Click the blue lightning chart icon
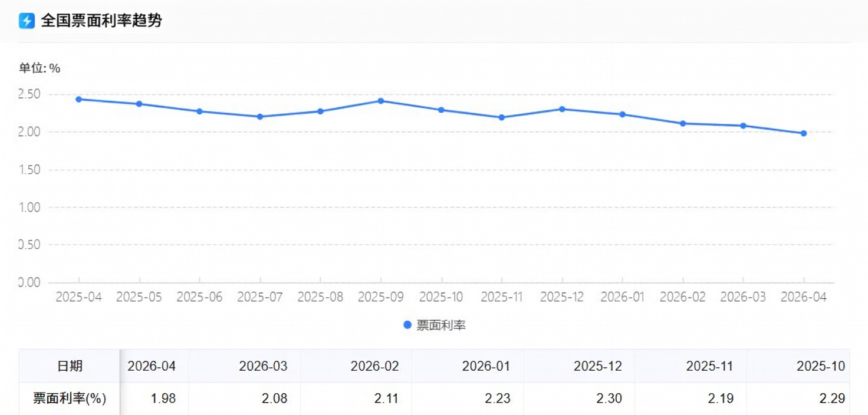This screenshot has width=868, height=415. (x=25, y=20)
